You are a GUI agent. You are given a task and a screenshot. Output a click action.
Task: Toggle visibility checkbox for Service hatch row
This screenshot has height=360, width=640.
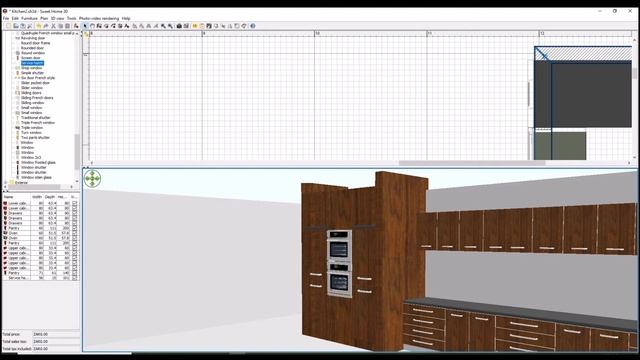[74, 278]
